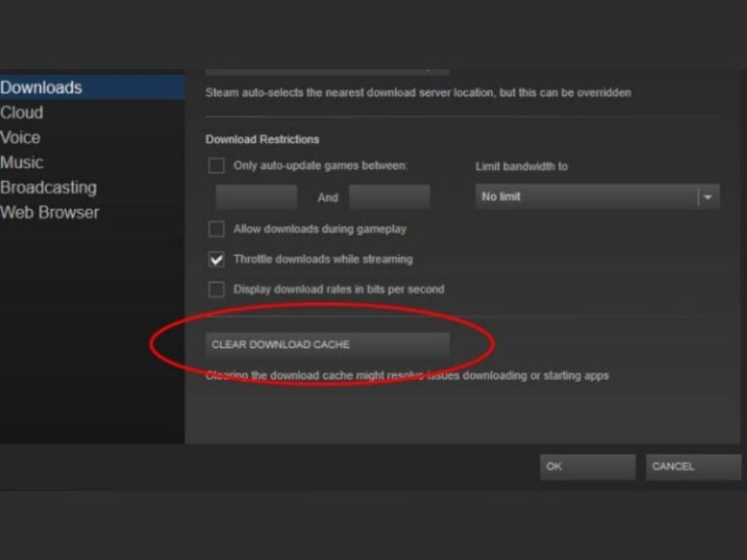The width and height of the screenshot is (747, 560).
Task: Click text about Steam auto-selecting nearest server
Action: click(x=418, y=92)
